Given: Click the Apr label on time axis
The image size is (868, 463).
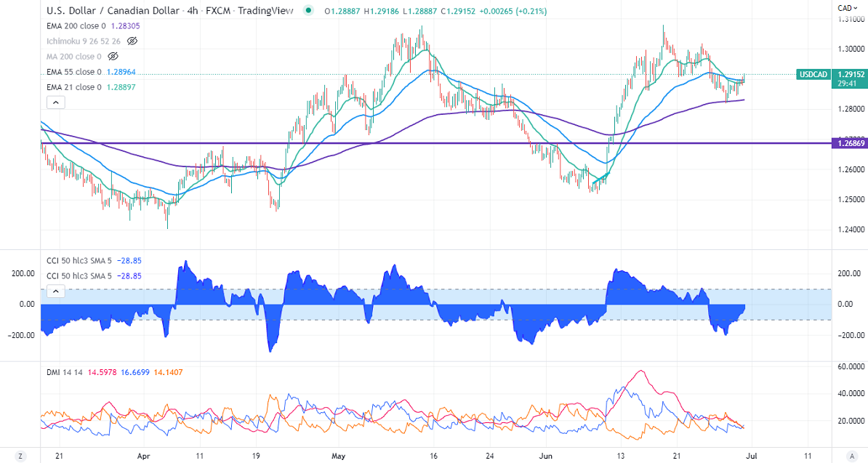Looking at the screenshot, I should 143,456.
